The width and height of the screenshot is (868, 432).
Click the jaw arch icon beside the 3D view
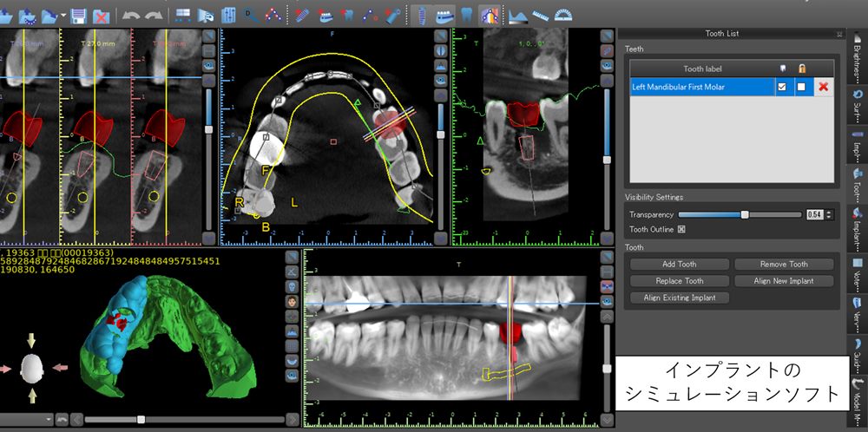[x=293, y=361]
